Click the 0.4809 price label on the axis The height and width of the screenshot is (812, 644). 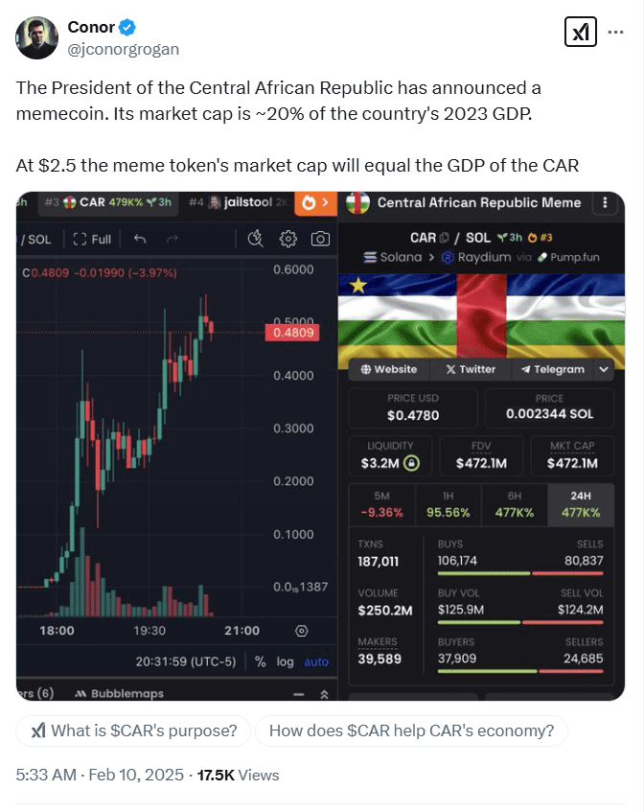(292, 333)
